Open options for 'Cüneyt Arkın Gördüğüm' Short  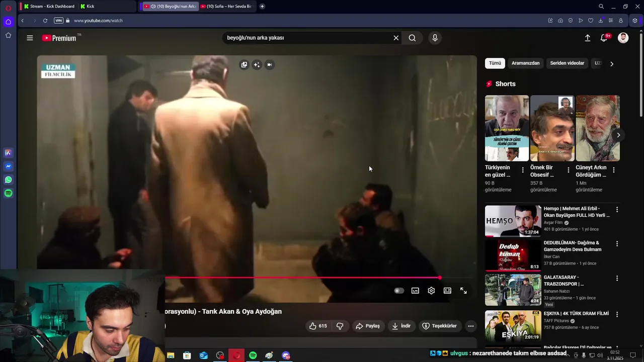coord(613,170)
